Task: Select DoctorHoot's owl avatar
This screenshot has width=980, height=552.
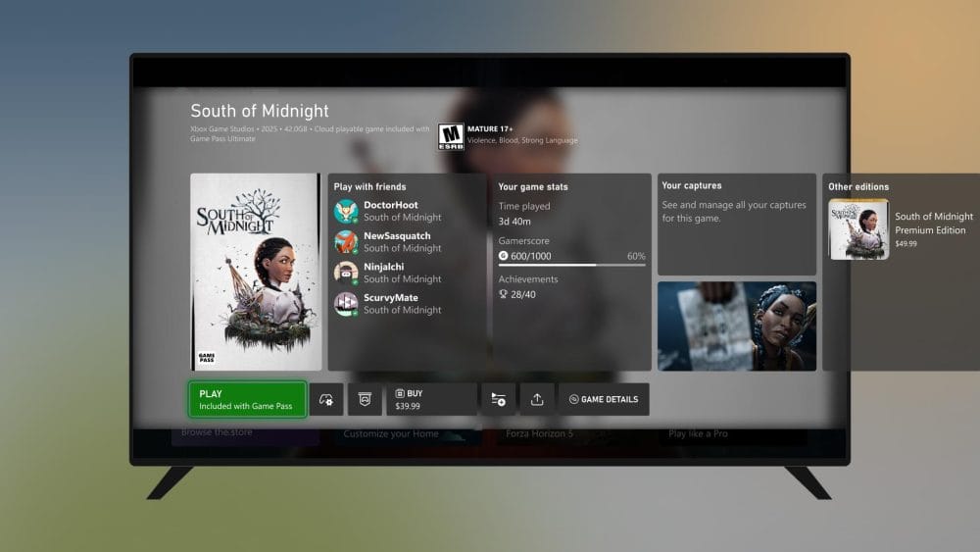Action: [346, 212]
